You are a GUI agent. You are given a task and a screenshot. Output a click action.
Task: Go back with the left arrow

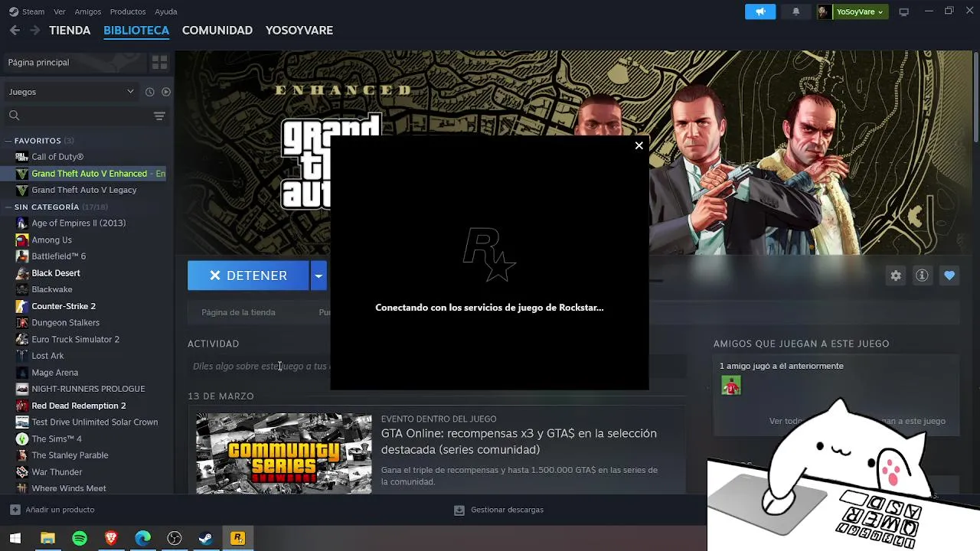[15, 31]
